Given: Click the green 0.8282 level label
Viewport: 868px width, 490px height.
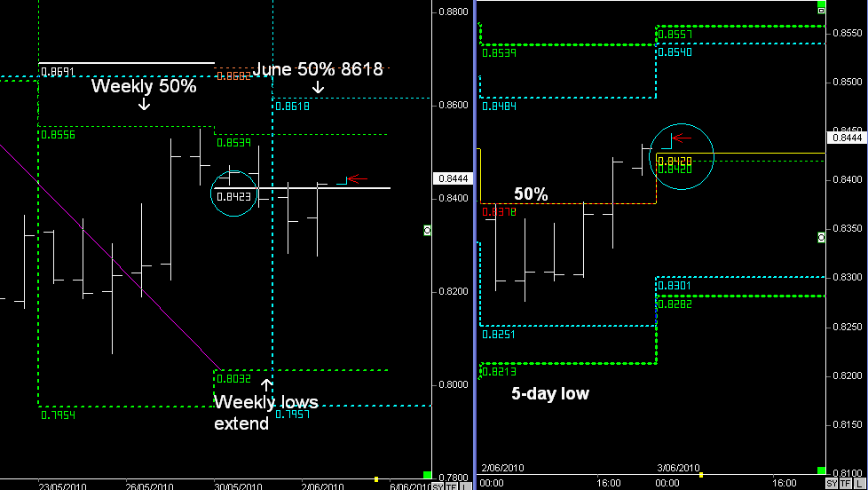Looking at the screenshot, I should (675, 304).
